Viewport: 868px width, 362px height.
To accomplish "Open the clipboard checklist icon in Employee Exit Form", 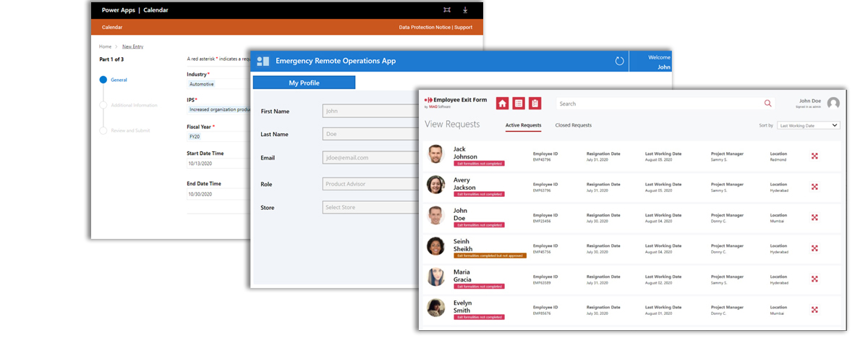I will point(535,104).
